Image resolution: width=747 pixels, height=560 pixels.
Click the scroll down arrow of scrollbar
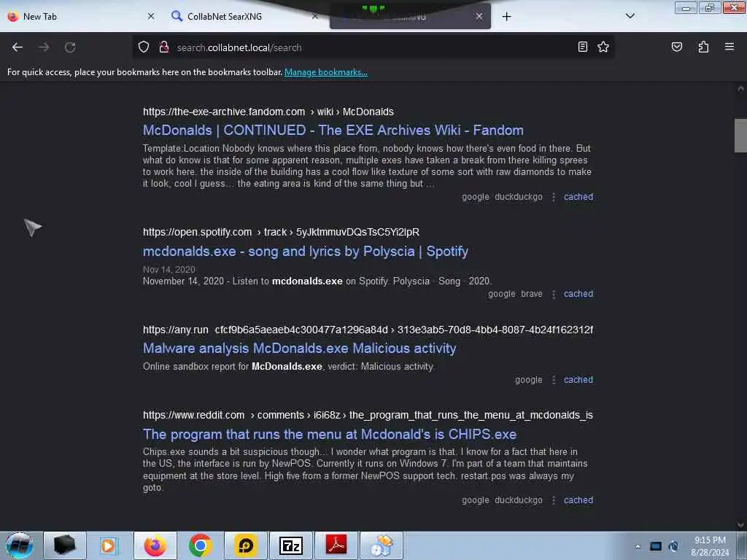[x=740, y=525]
